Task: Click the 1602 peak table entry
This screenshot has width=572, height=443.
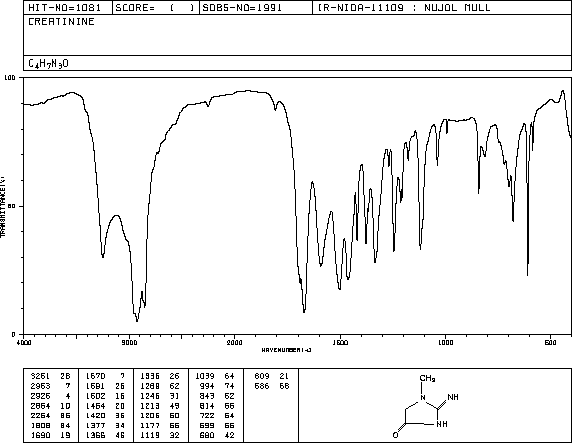Action: 105,396
